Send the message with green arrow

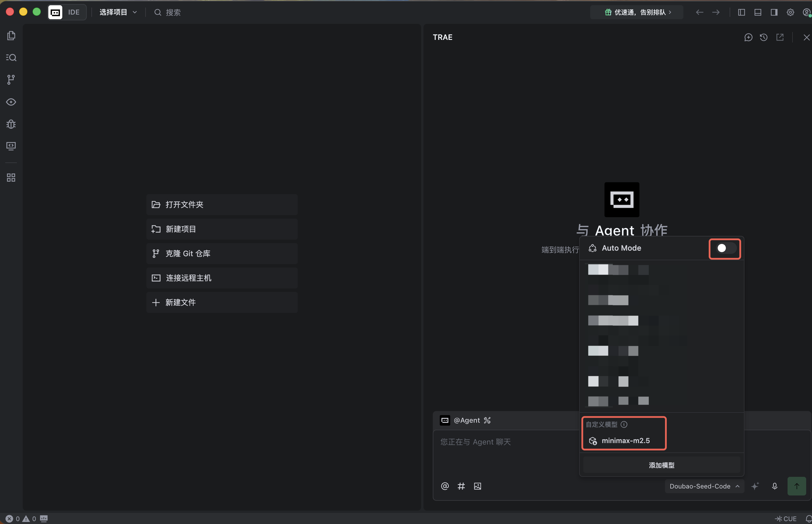point(797,486)
